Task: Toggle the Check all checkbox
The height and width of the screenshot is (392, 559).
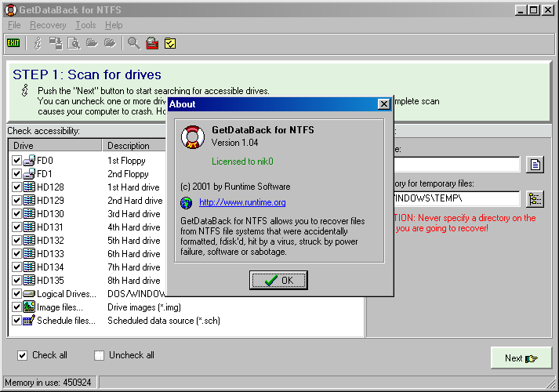Action: coord(22,355)
